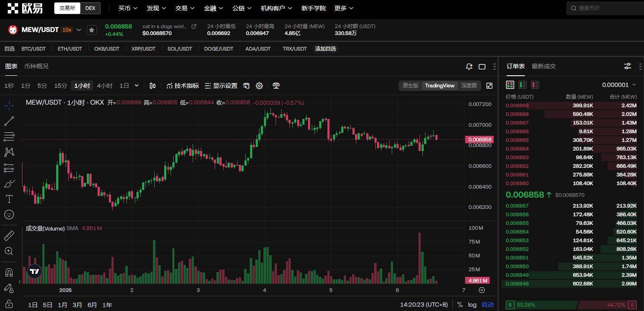This screenshot has height=311, width=644.
Task: Switch to the 最新成交 tab
Action: tap(543, 66)
